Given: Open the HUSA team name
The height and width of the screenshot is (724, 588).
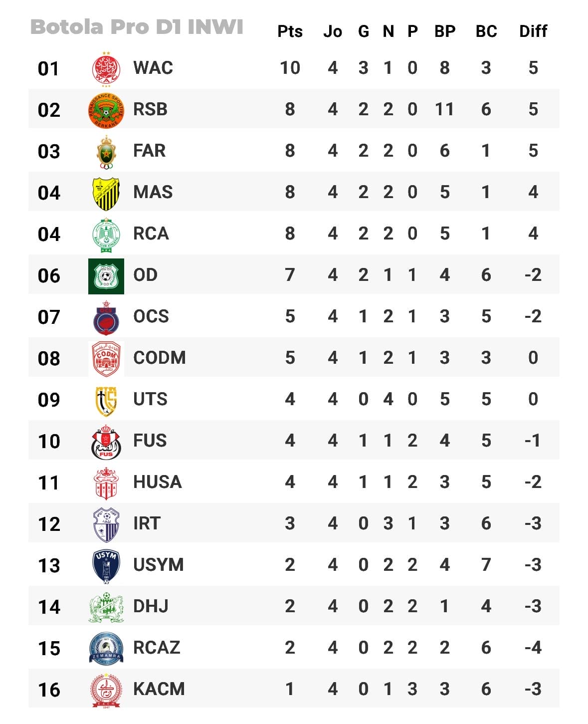Looking at the screenshot, I should click(x=157, y=482).
